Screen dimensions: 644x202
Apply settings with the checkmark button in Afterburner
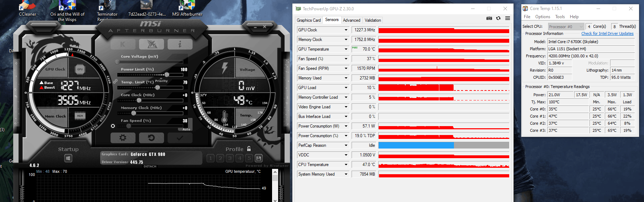pos(180,138)
